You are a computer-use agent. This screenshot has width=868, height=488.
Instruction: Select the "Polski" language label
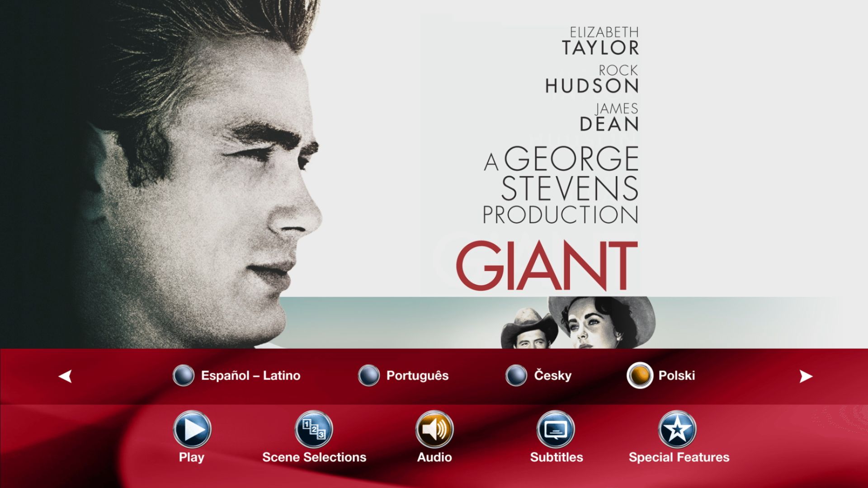pyautogui.click(x=676, y=375)
